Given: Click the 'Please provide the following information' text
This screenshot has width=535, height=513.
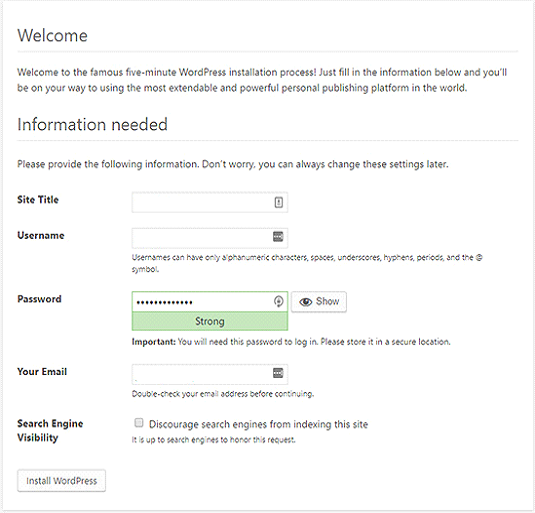Looking at the screenshot, I should point(233,164).
